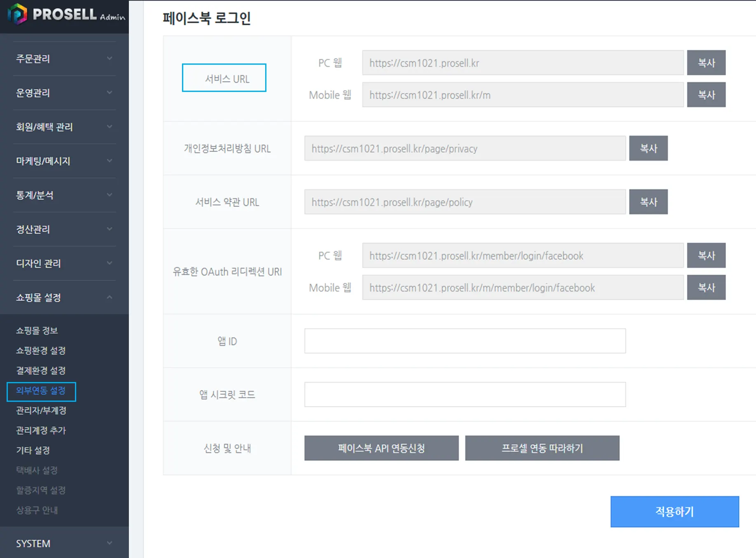Click PC 웹 facebook login URI field
This screenshot has width=756, height=558.
[523, 256]
